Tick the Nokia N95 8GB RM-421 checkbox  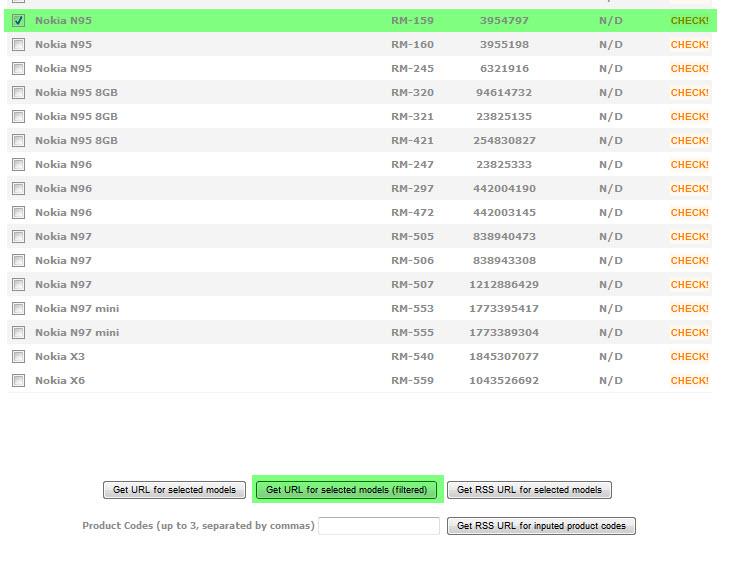click(x=19, y=141)
